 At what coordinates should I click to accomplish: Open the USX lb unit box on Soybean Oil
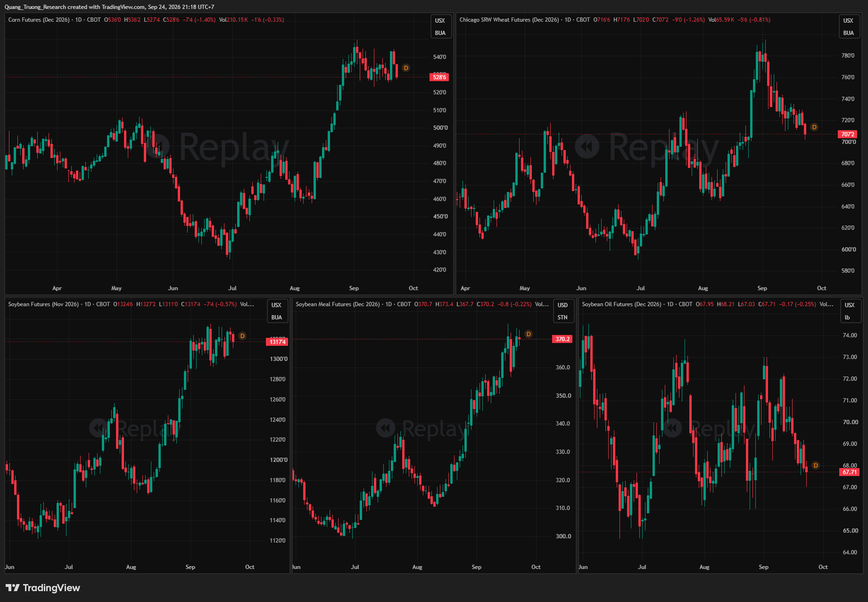[850, 311]
